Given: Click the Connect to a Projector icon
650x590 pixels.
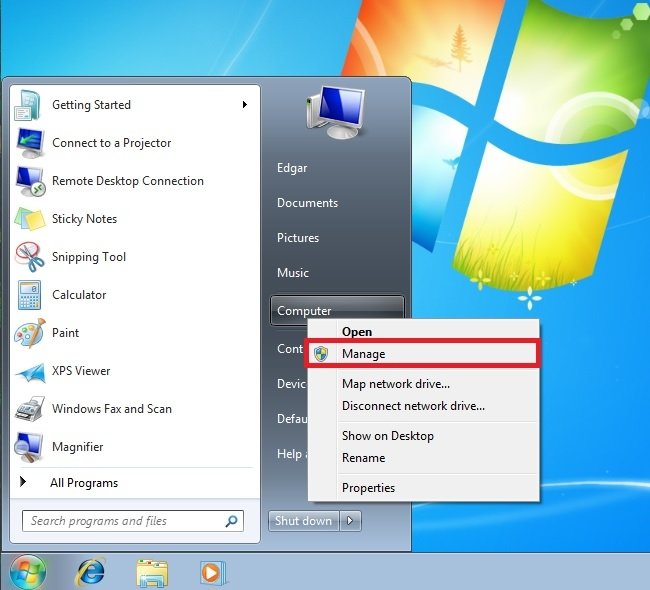Looking at the screenshot, I should click(29, 143).
